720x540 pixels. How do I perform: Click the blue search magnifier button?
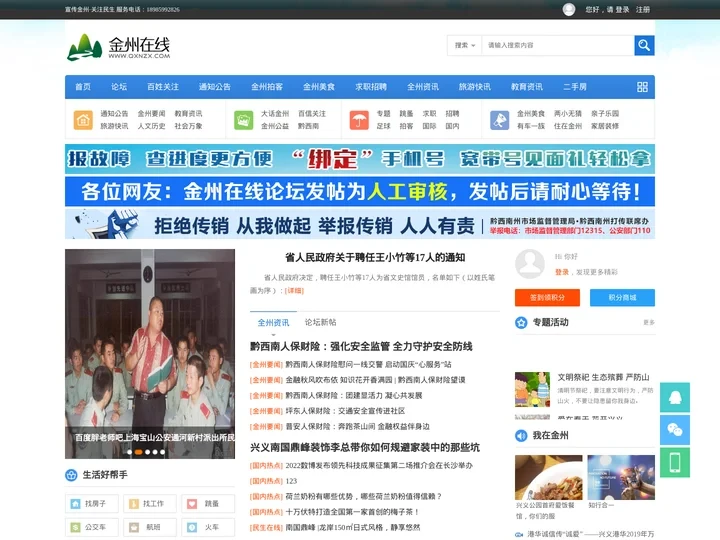pos(644,45)
